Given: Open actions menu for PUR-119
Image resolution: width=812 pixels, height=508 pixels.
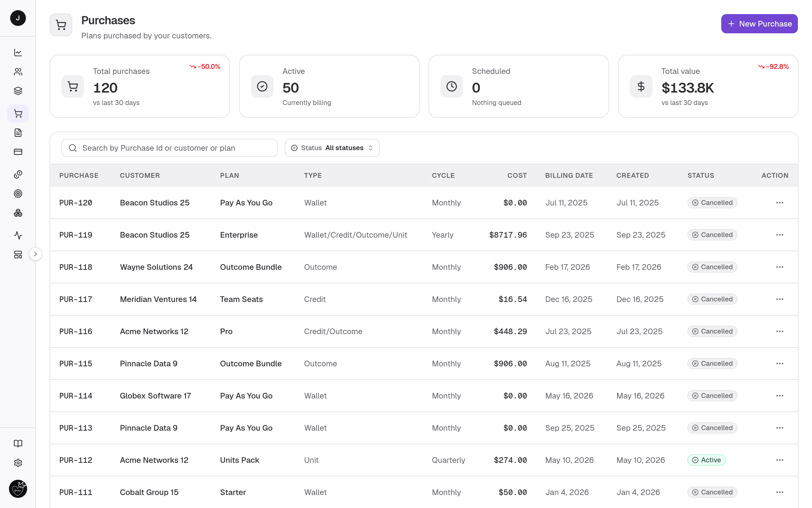Looking at the screenshot, I should pos(780,235).
